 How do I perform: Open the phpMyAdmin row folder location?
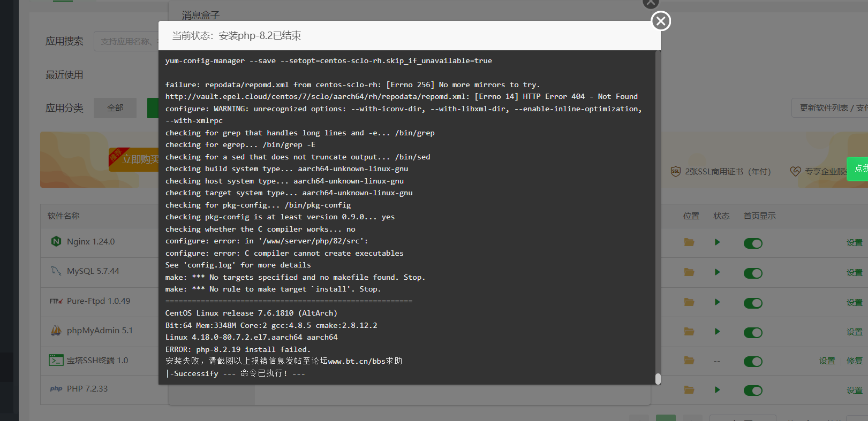coord(689,332)
